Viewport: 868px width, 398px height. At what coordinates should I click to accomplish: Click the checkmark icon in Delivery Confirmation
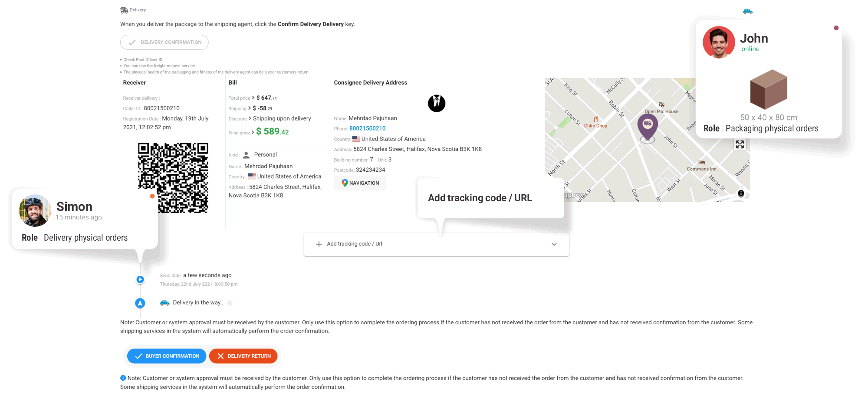coord(132,42)
